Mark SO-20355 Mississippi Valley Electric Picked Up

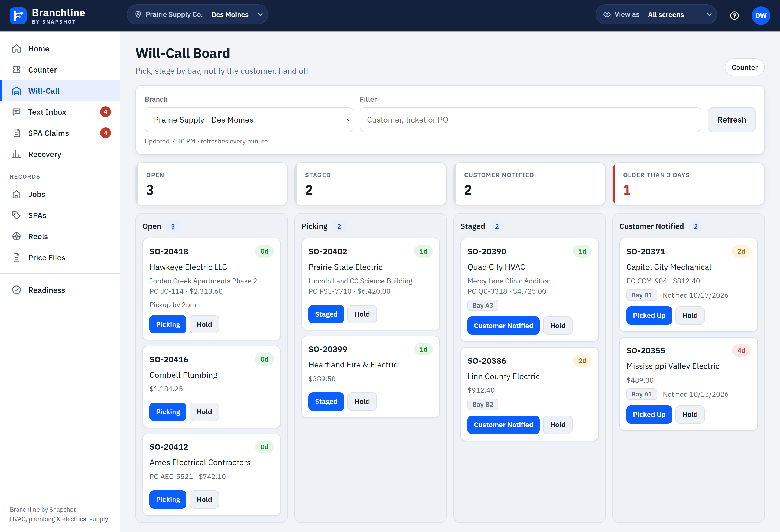pos(649,415)
